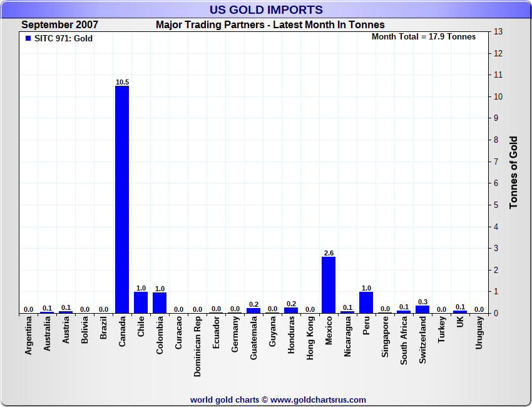Click the Peru bar
The width and height of the screenshot is (532, 407).
pyautogui.click(x=366, y=302)
